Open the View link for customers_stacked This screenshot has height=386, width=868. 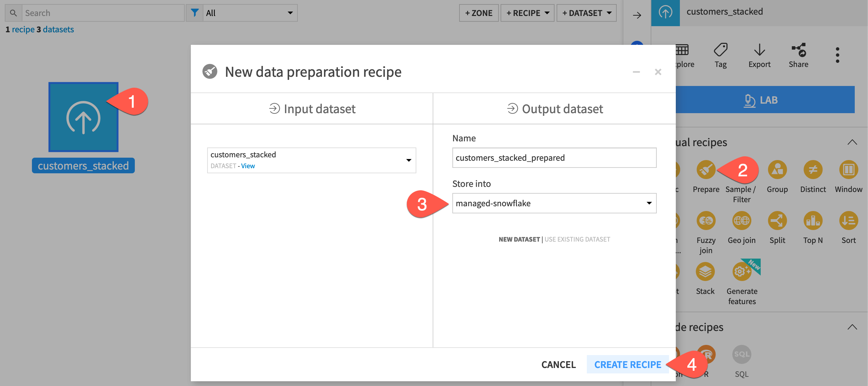tap(248, 166)
